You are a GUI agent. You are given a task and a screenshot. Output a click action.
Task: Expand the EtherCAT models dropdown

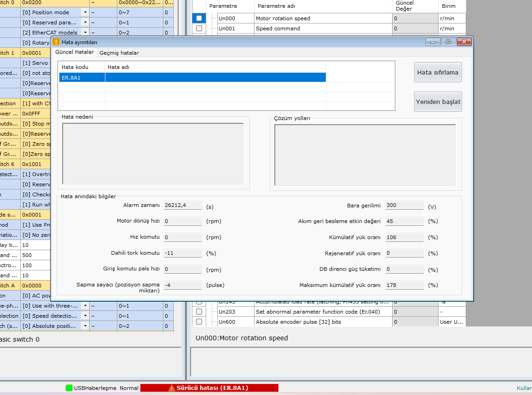pyautogui.click(x=85, y=33)
